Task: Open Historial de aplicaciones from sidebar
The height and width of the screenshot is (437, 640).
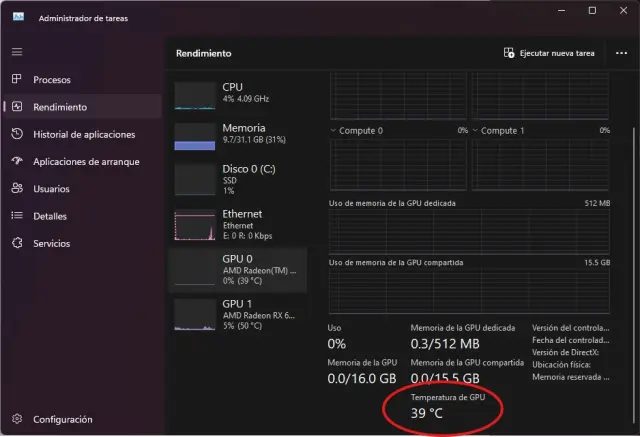Action: [16, 134]
